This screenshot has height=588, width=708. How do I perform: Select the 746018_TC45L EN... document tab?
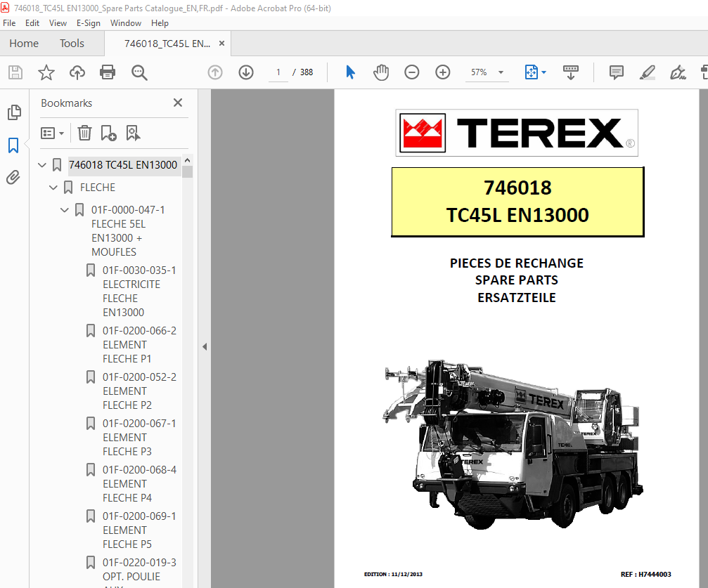167,44
